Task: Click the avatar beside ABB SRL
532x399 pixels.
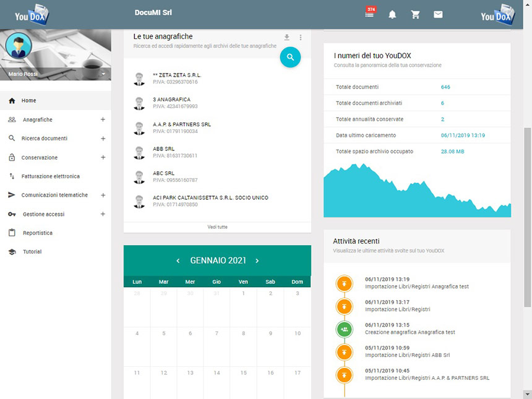Action: tap(139, 152)
